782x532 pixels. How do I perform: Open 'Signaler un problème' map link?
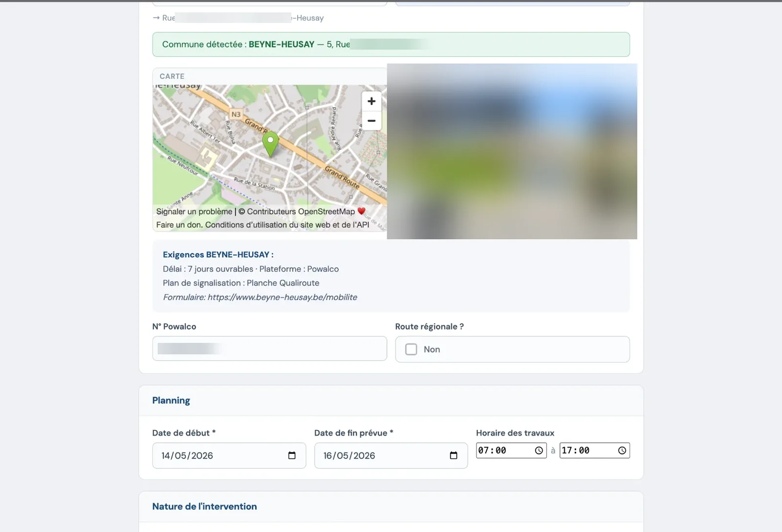coord(194,212)
